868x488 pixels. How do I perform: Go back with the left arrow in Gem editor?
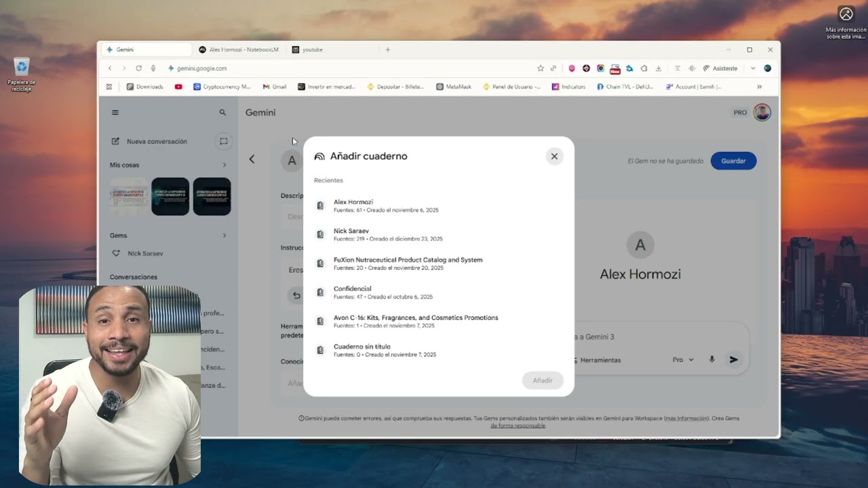pyautogui.click(x=252, y=159)
